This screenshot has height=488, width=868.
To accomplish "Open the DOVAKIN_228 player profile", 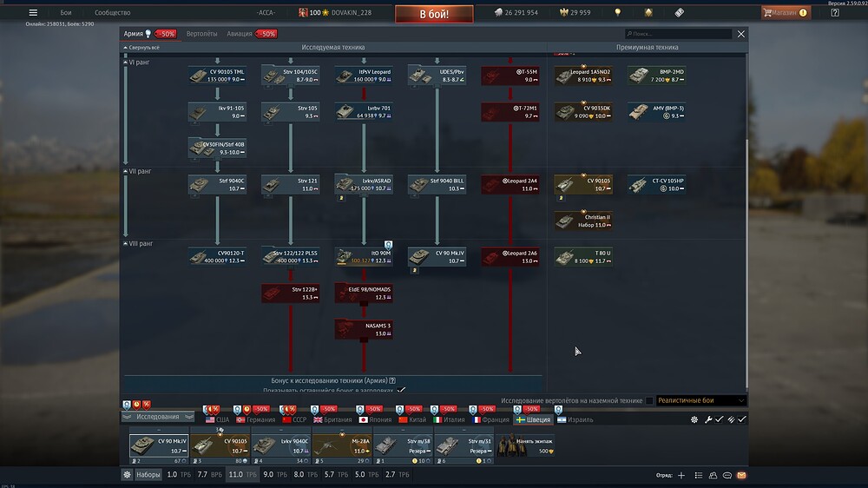I will (x=351, y=12).
